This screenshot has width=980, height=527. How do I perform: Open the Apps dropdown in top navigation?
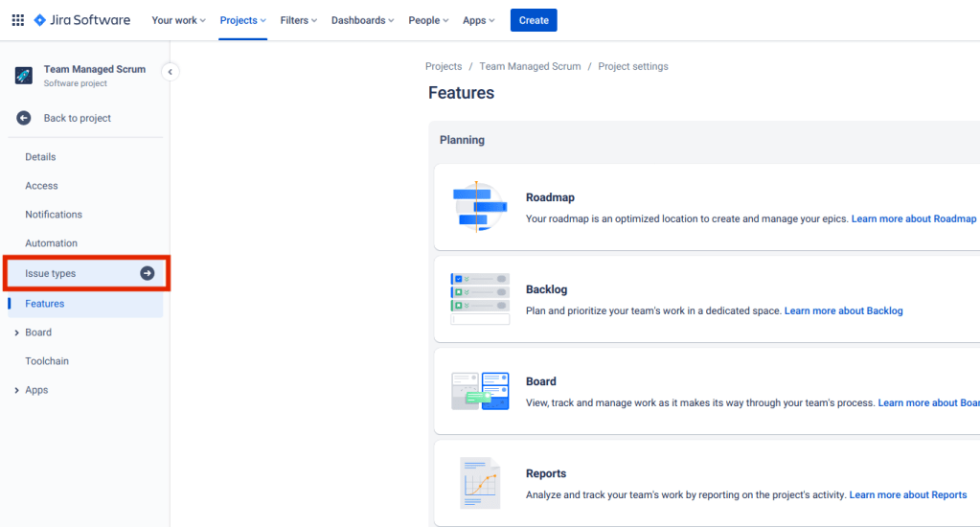click(479, 20)
